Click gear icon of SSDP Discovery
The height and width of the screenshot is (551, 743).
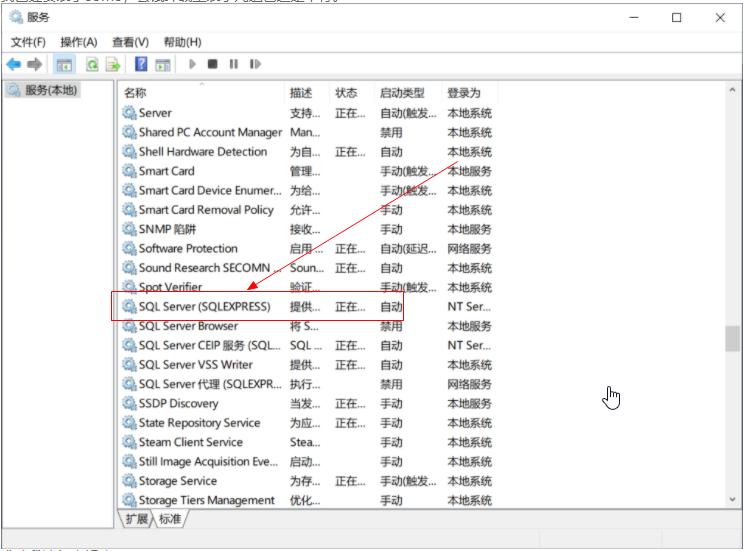tap(129, 403)
